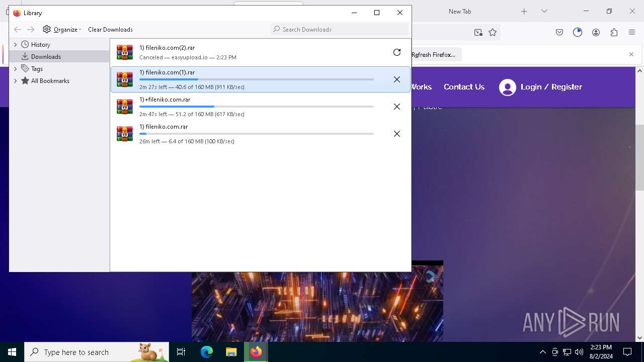Screen dimensions: 644x362
Task: Cancel the 1)+fileniko.com.rar download
Action: click(397, 107)
